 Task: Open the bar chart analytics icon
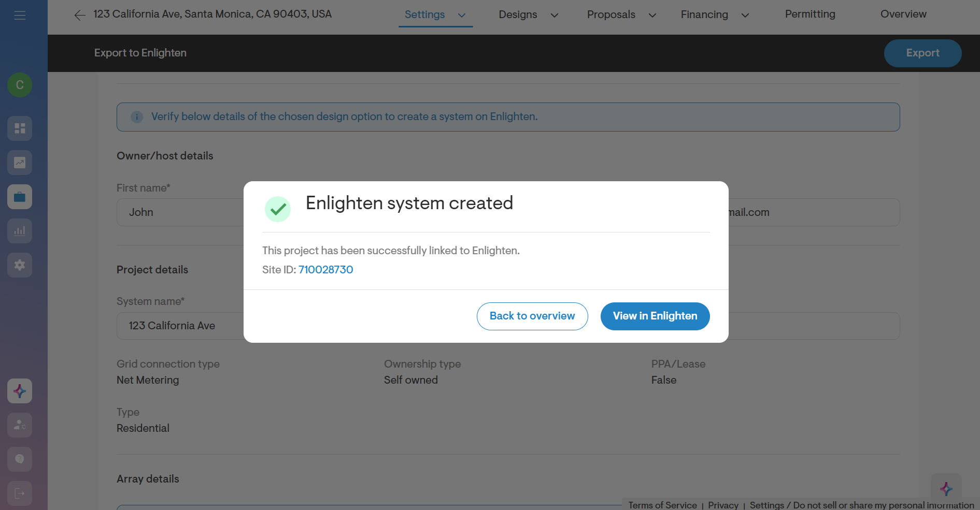[20, 231]
